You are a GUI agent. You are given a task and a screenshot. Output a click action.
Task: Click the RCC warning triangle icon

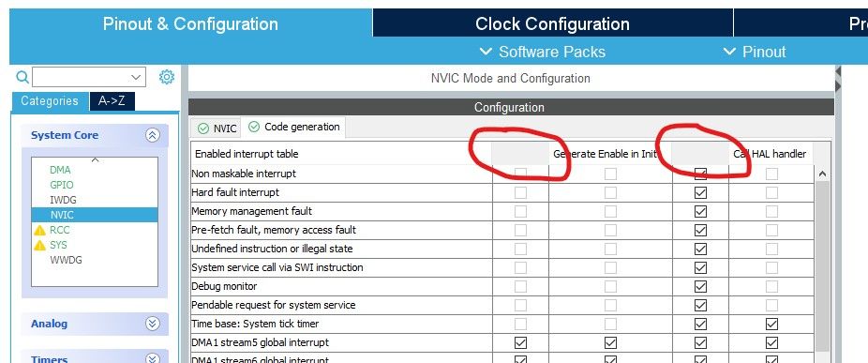[x=40, y=230]
